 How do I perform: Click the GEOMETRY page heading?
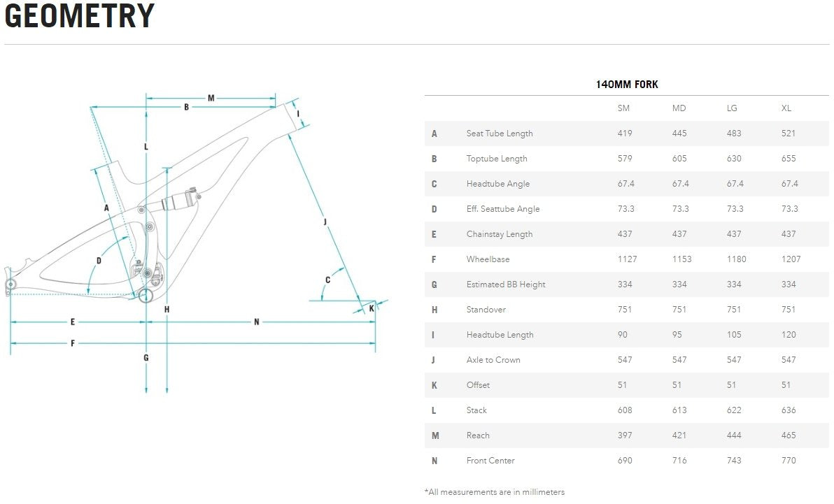pyautogui.click(x=79, y=17)
